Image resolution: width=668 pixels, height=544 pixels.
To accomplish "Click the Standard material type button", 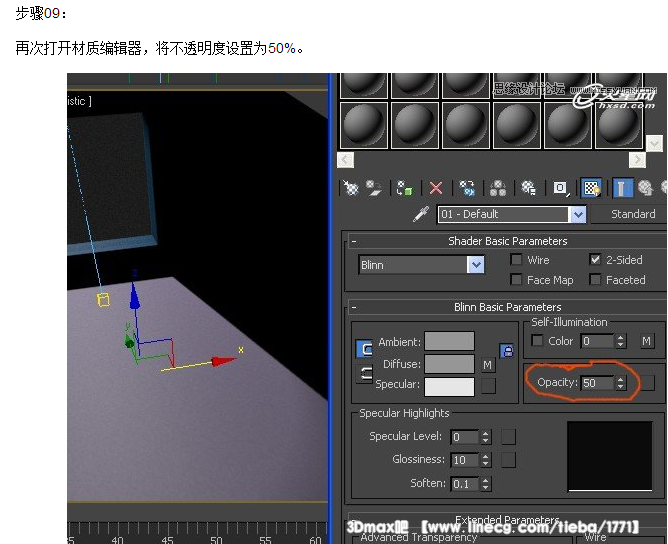I will point(632,214).
